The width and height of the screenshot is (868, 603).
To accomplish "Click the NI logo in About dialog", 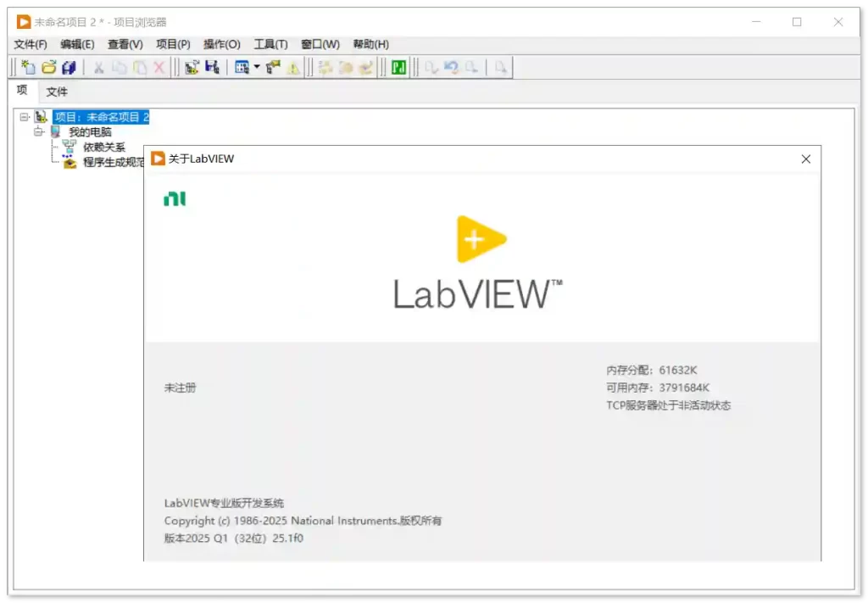I will click(x=175, y=199).
